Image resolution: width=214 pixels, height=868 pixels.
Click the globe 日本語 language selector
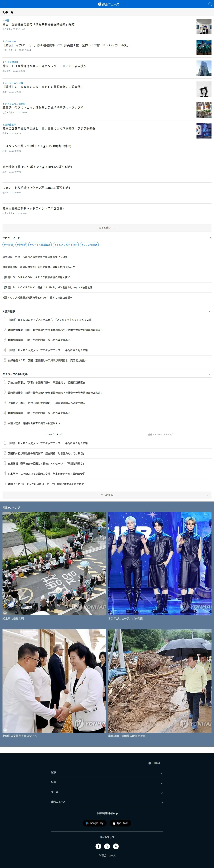pyautogui.click(x=154, y=763)
